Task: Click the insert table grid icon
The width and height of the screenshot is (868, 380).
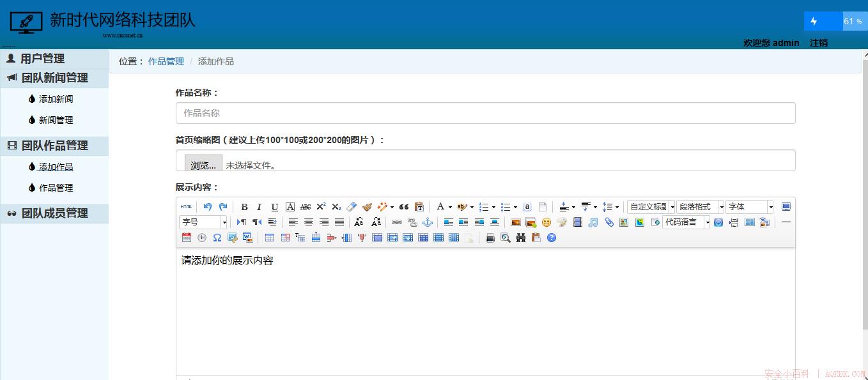Action: (269, 238)
